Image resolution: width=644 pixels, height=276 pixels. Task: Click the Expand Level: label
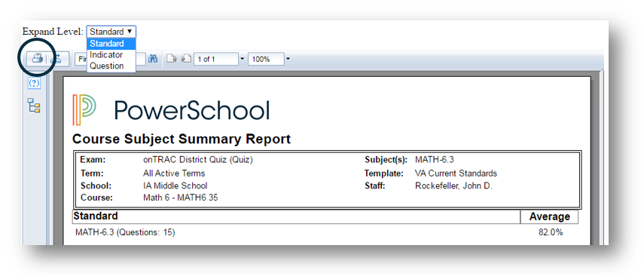[53, 31]
